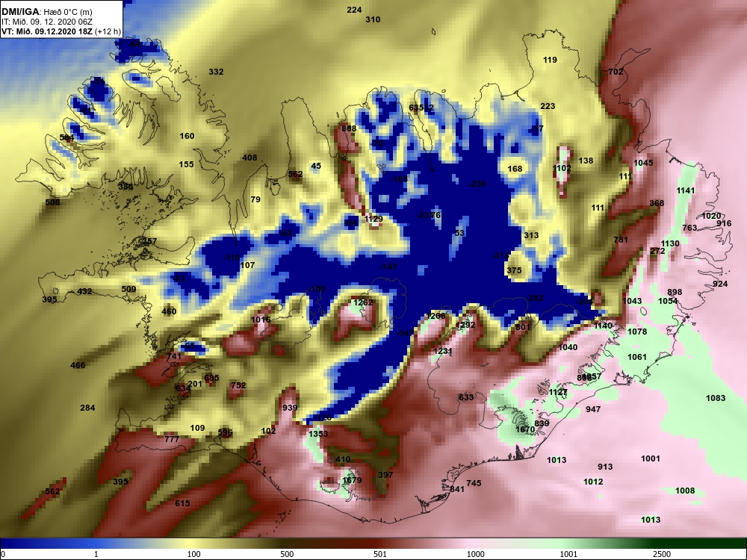Click the value 1016 on the map

(261, 320)
